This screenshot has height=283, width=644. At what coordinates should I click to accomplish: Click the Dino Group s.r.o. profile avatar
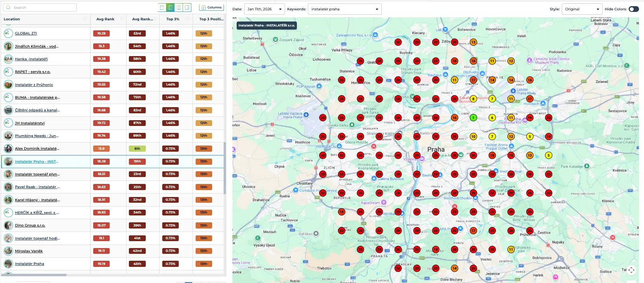coord(8,225)
